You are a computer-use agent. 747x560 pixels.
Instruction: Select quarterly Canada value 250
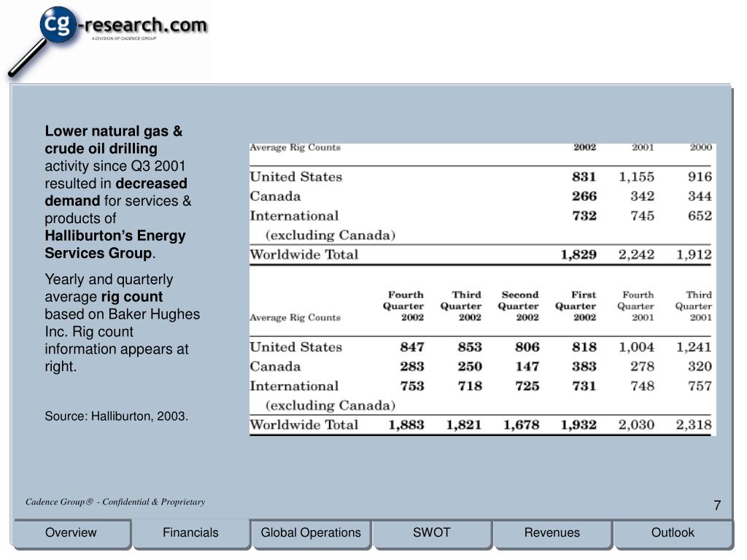click(470, 367)
